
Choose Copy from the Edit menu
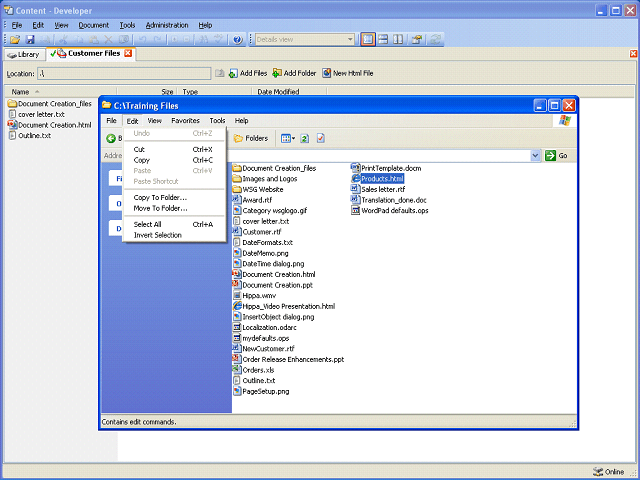click(174, 160)
